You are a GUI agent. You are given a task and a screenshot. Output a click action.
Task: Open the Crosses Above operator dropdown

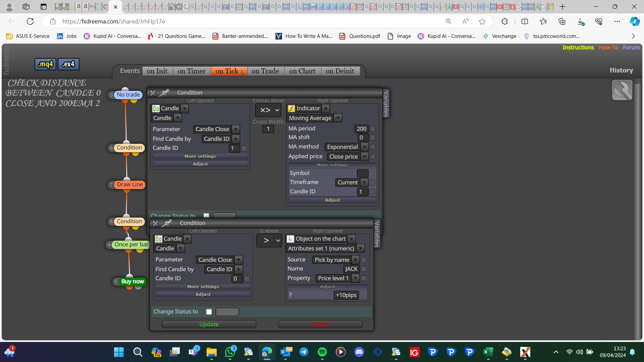pyautogui.click(x=268, y=110)
